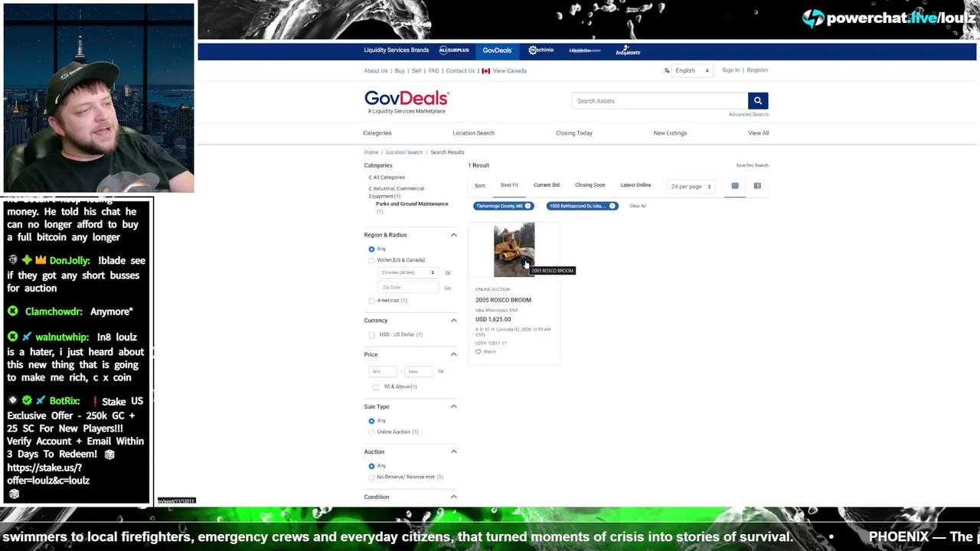Click the Buy link
980x551 pixels.
(x=400, y=71)
